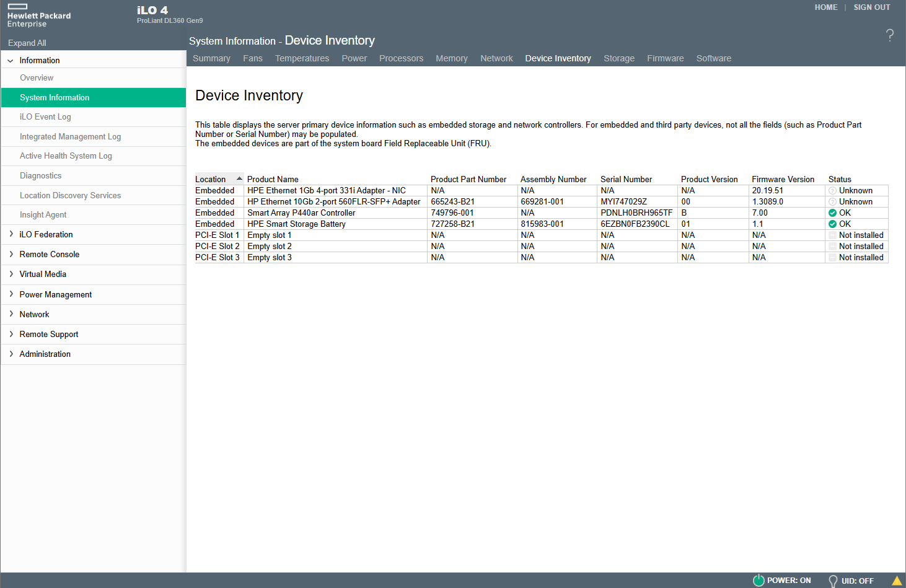Screen dimensions: 906x588
Task: Click Not installed icon for PCI-E Slot 1
Action: click(832, 235)
